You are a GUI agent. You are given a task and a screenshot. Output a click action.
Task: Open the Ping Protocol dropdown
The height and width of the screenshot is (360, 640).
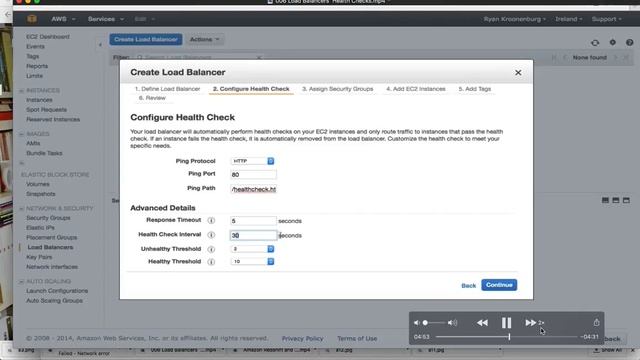[253, 161]
